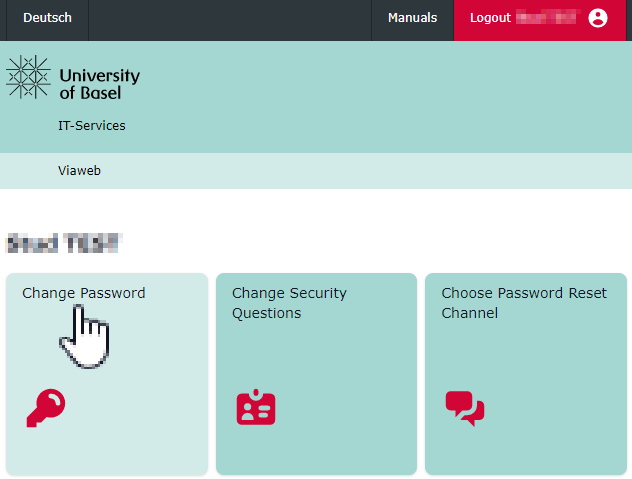Click the University of Basel snowflake logo
The width and height of the screenshot is (632, 479).
tap(28, 77)
